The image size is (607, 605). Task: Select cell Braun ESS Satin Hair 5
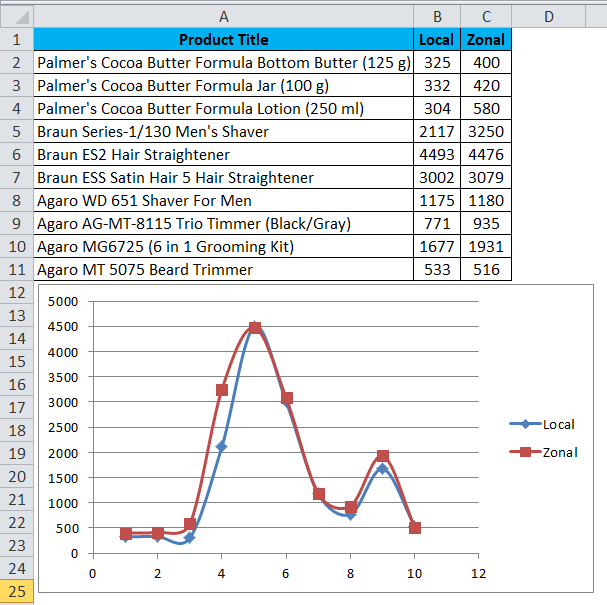224,178
